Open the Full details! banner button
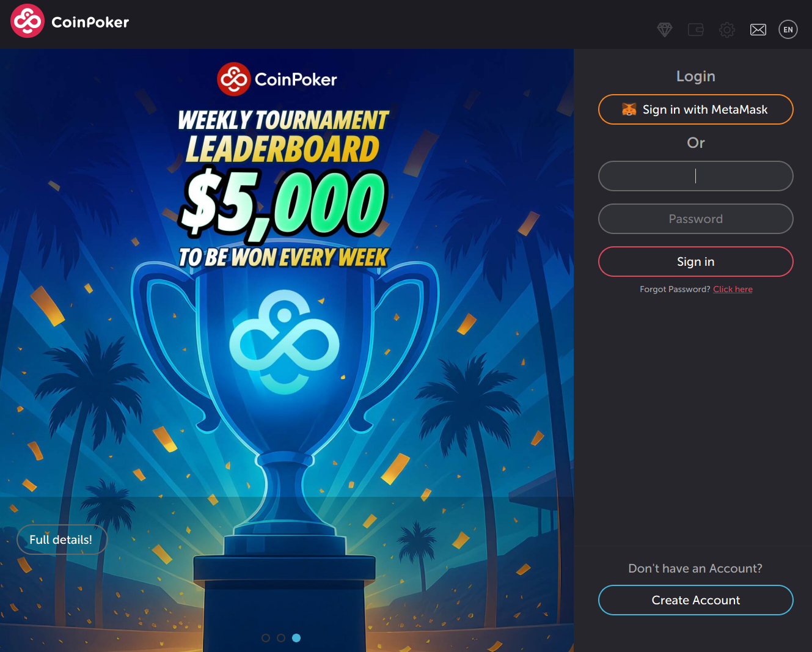812x652 pixels. 62,540
